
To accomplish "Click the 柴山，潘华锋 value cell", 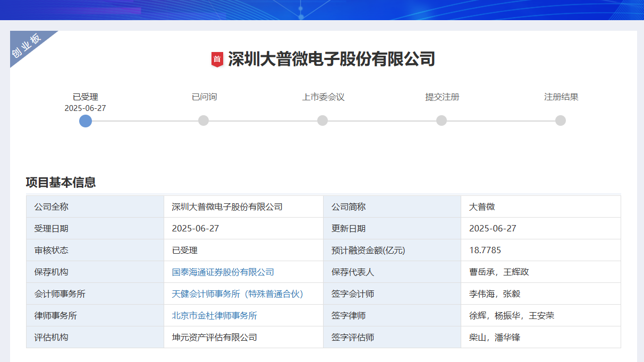I will (540, 337).
